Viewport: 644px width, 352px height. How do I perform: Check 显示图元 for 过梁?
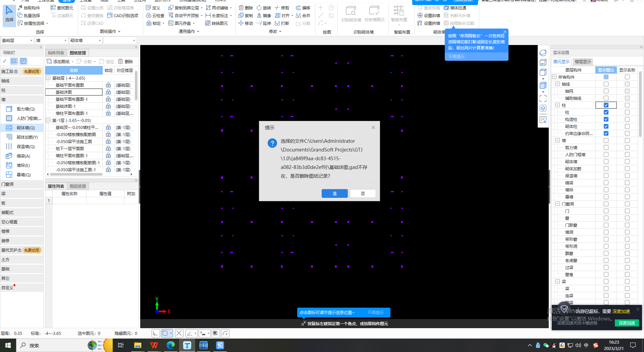click(x=606, y=267)
